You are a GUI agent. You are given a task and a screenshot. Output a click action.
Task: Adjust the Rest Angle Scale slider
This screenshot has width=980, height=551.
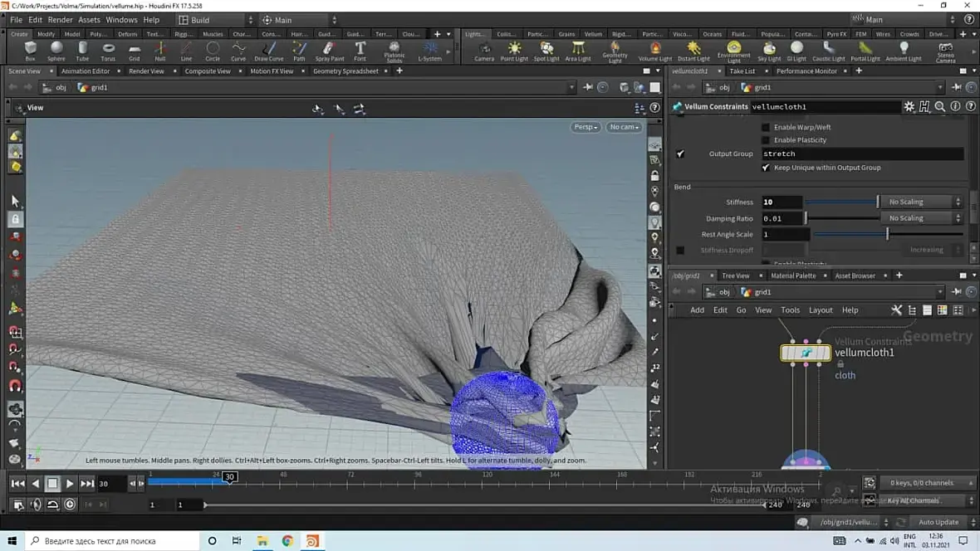(x=887, y=235)
